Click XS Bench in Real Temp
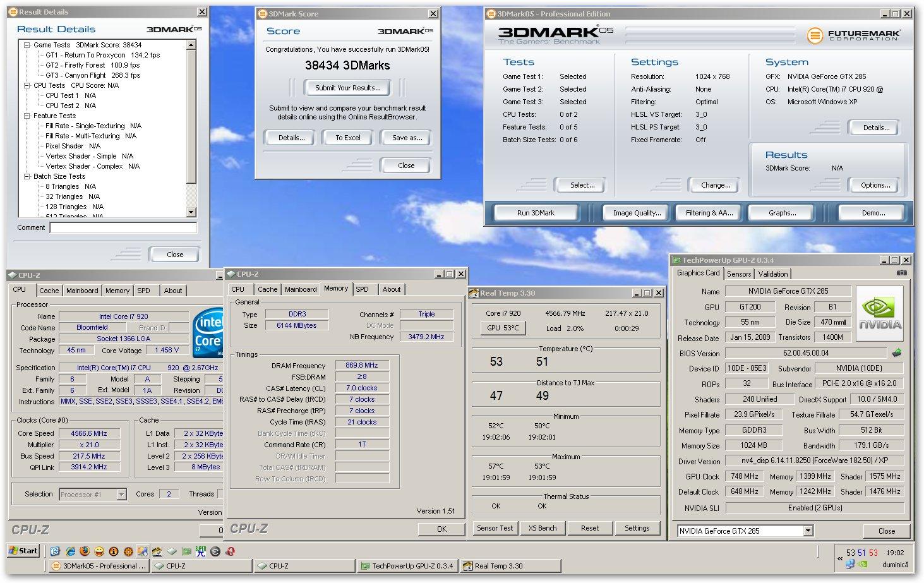 coord(543,528)
